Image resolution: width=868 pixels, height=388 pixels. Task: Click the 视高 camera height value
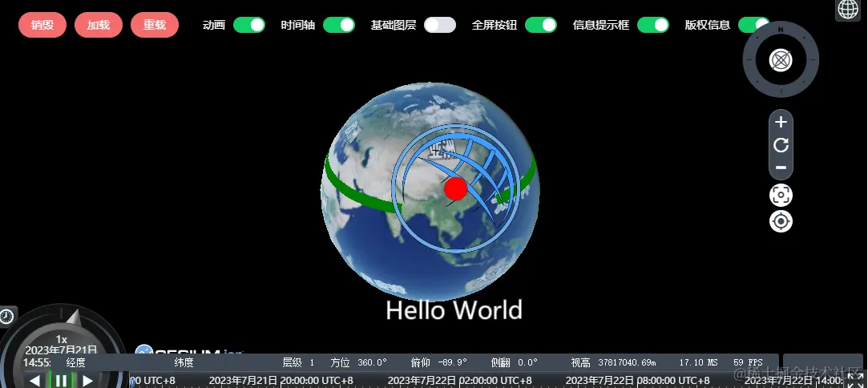coord(627,362)
